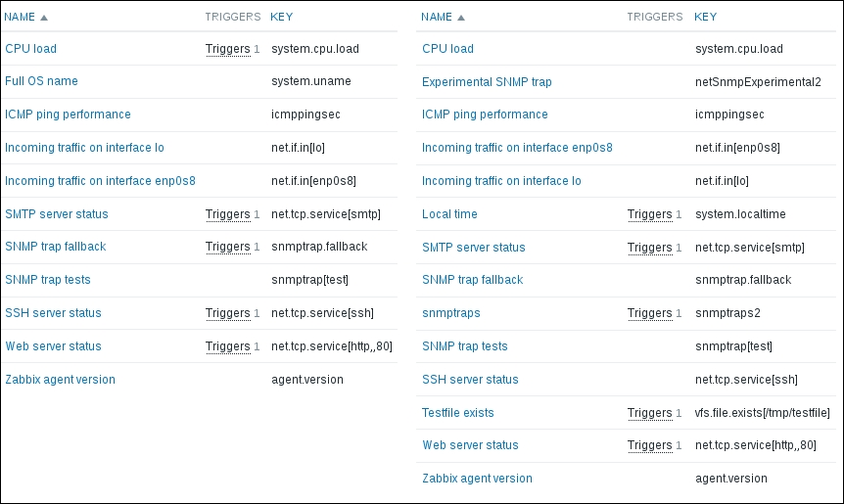The height and width of the screenshot is (504, 844).
Task: Open ICMP ping performance in right list
Action: click(485, 115)
